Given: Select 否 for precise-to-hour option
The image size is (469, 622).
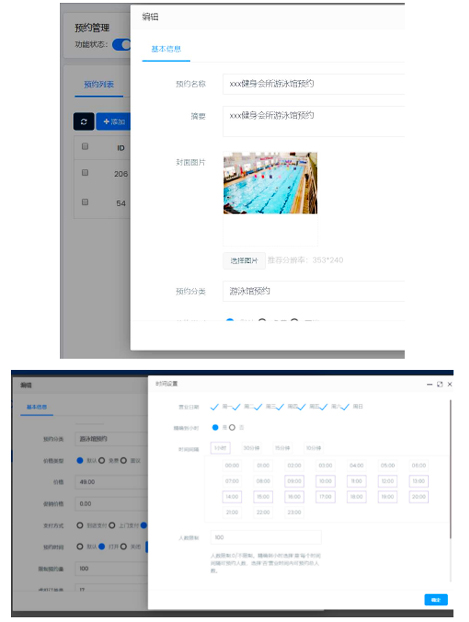Looking at the screenshot, I should pos(232,427).
